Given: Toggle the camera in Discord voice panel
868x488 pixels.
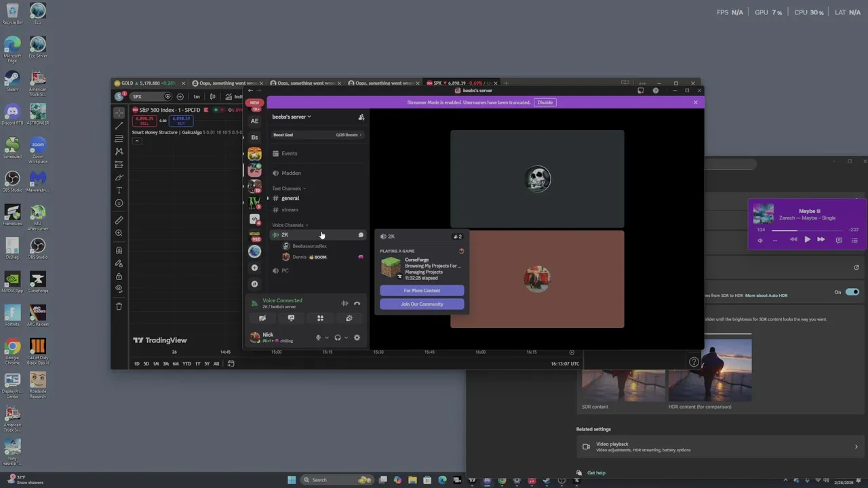Looking at the screenshot, I should [x=262, y=318].
